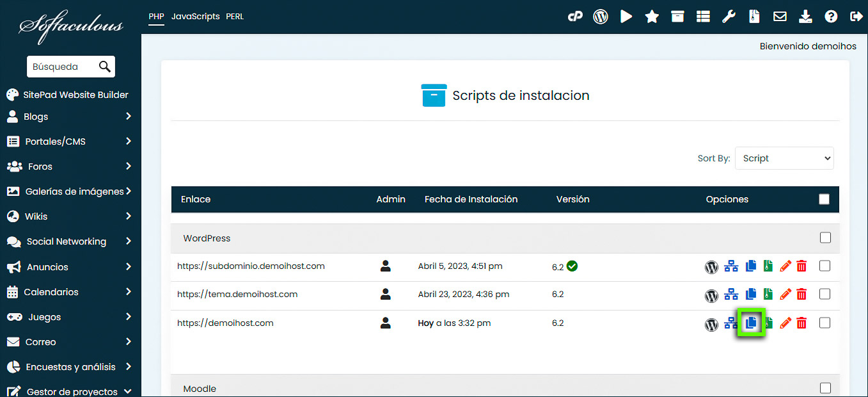Click the staging icon for subdominio.demoihost.com
The width and height of the screenshot is (868, 397).
(731, 266)
